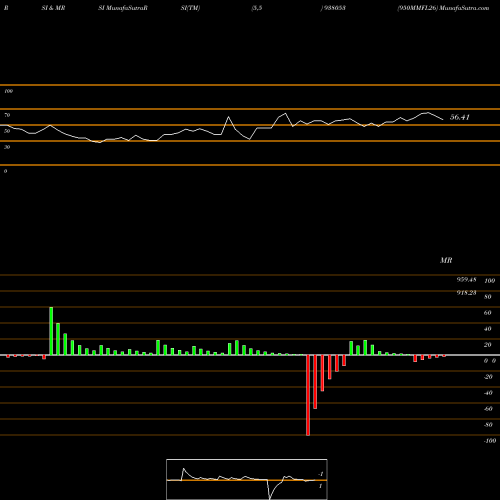Screen dimensions: 500x500
Task: Click the "SI & MR" header text
Action: pos(53,8)
